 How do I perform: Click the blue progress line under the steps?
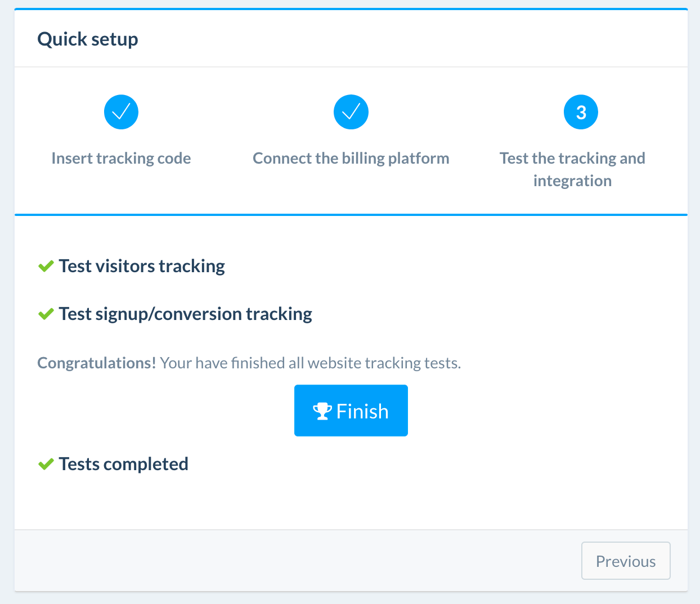[351, 214]
